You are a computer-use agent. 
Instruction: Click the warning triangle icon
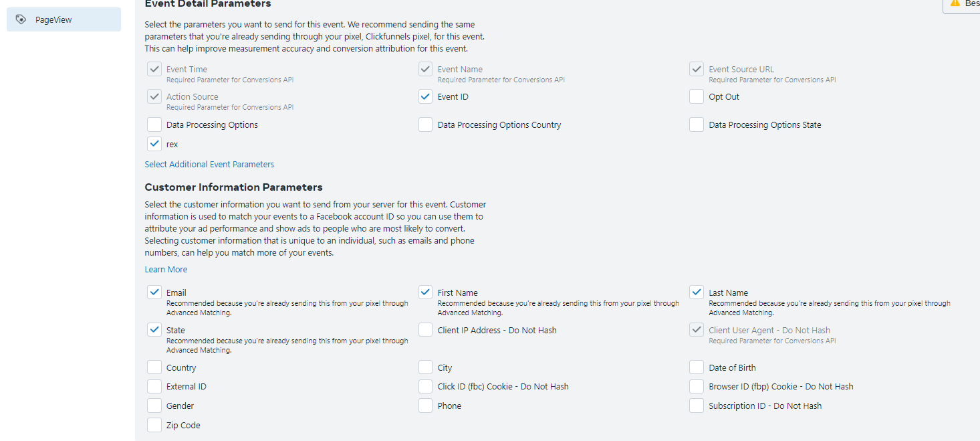955,3
